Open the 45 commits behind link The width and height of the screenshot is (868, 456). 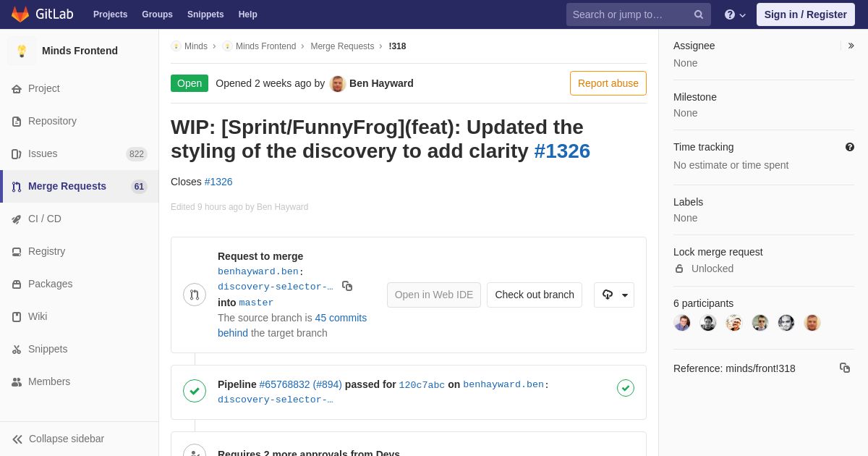pyautogui.click(x=341, y=318)
